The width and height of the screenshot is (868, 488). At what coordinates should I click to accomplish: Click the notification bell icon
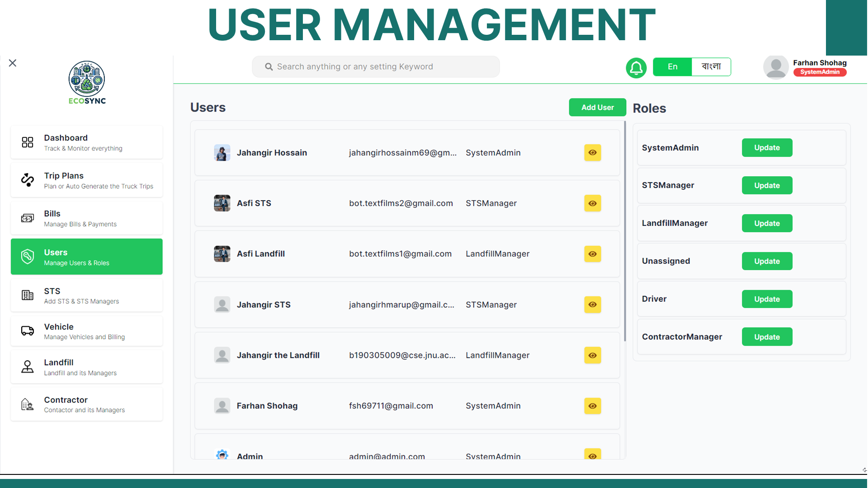[636, 68]
